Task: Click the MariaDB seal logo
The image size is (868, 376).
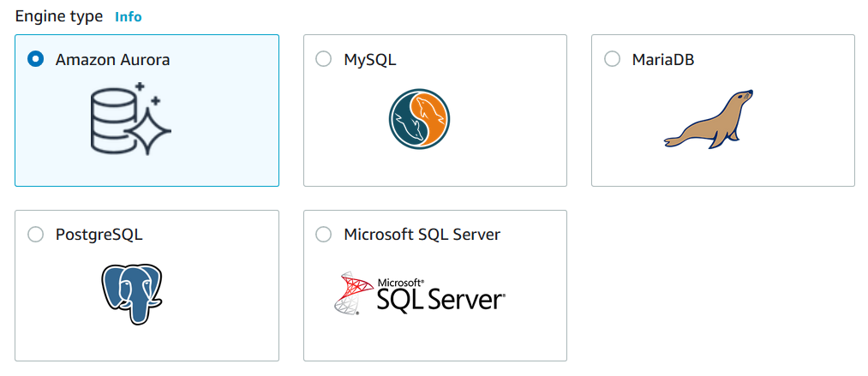Action: pos(709,119)
